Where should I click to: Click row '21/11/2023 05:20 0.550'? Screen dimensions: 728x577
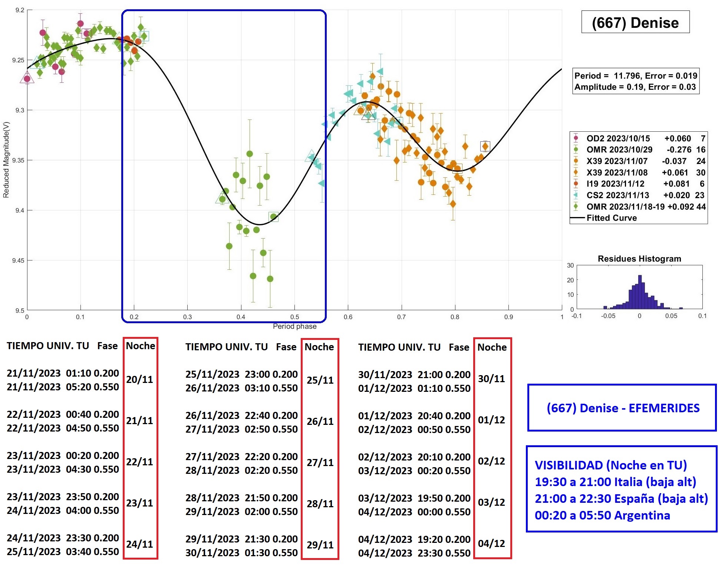click(63, 387)
